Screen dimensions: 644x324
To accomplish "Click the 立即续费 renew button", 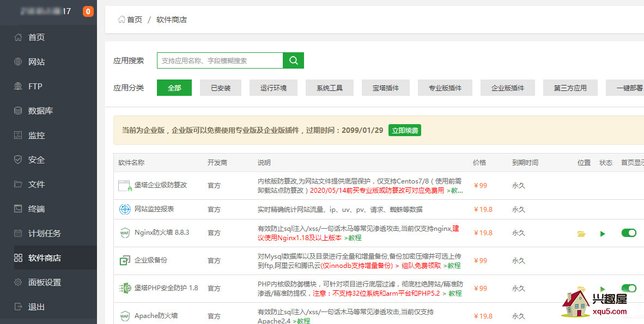I will (405, 131).
